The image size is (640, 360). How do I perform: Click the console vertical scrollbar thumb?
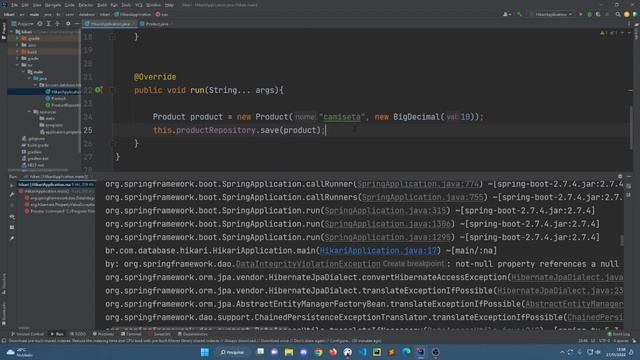(622, 240)
